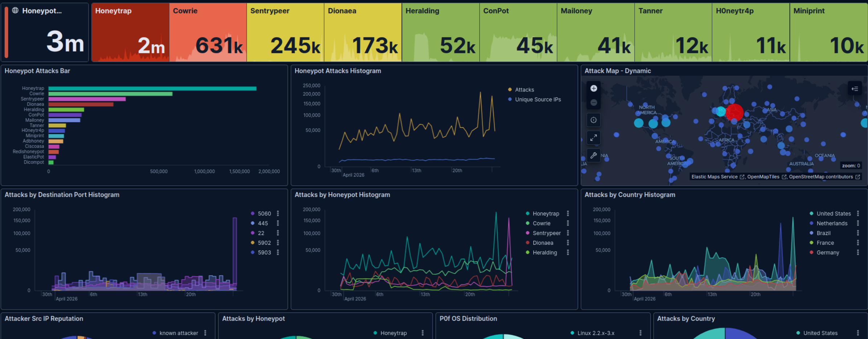Screen dimensions: 868x339
Task: Toggle Dionaea series in honeypot histogram
Action: click(543, 243)
